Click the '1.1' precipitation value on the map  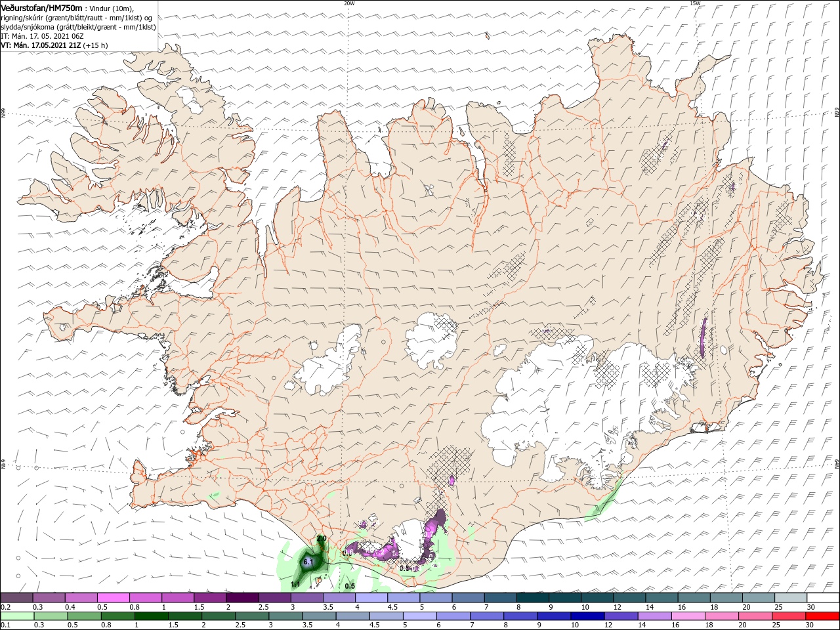click(295, 584)
